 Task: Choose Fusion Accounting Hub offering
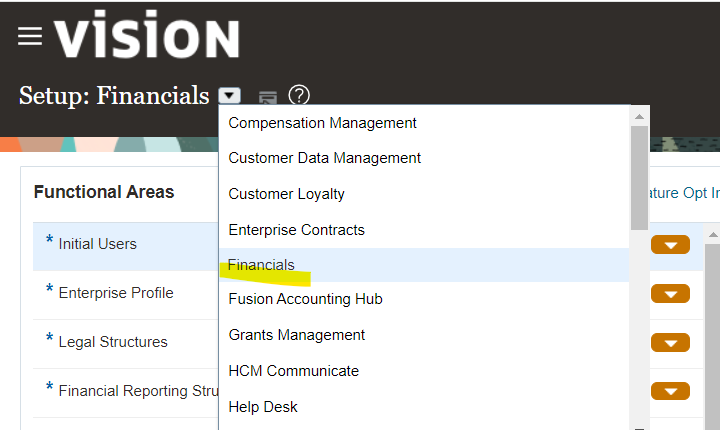(305, 299)
